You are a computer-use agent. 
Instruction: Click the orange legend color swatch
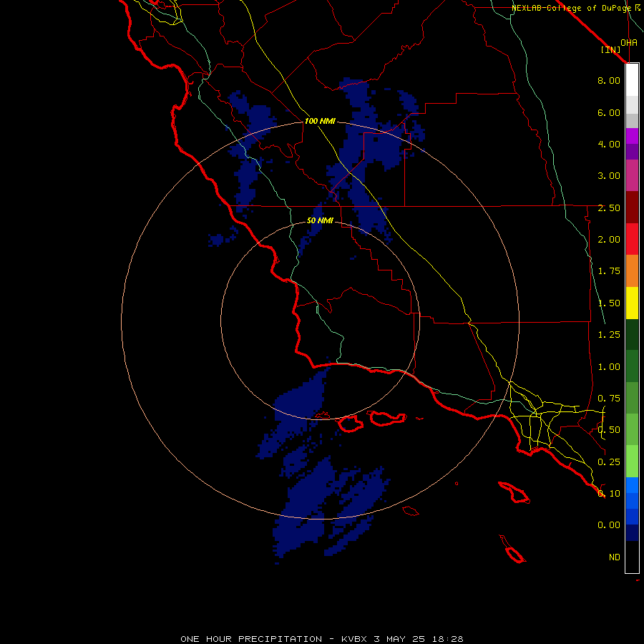coord(632,270)
